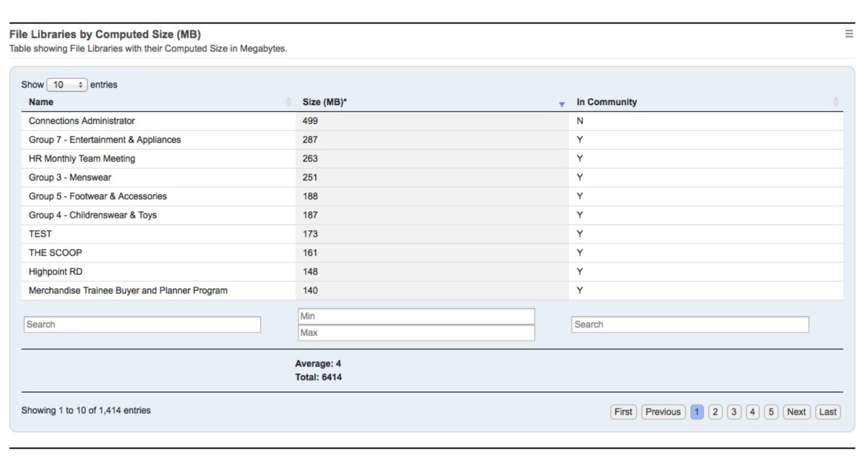
Task: Click the In Community column sort arrows icon
Action: pos(836,102)
